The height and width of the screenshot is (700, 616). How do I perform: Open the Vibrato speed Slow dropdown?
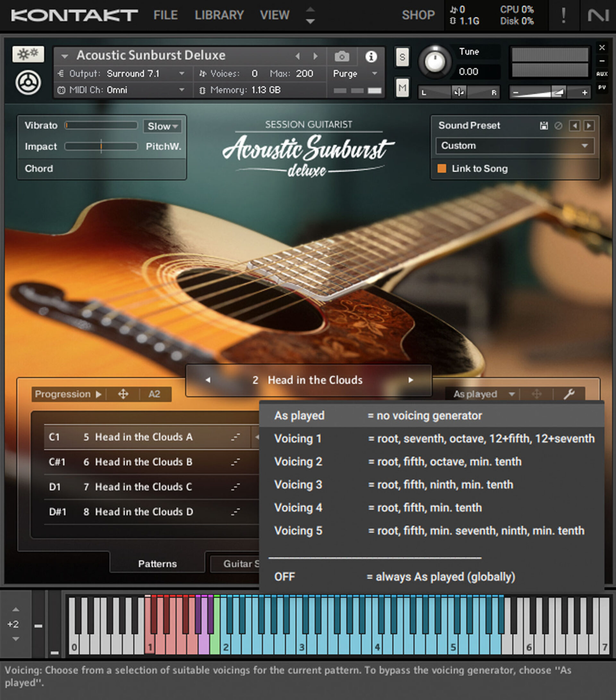[x=162, y=126]
